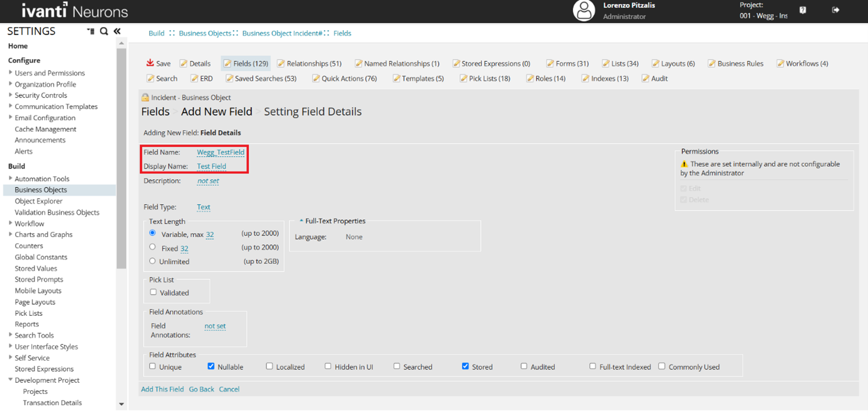
Task: Change the Field Type from Text
Action: [204, 207]
